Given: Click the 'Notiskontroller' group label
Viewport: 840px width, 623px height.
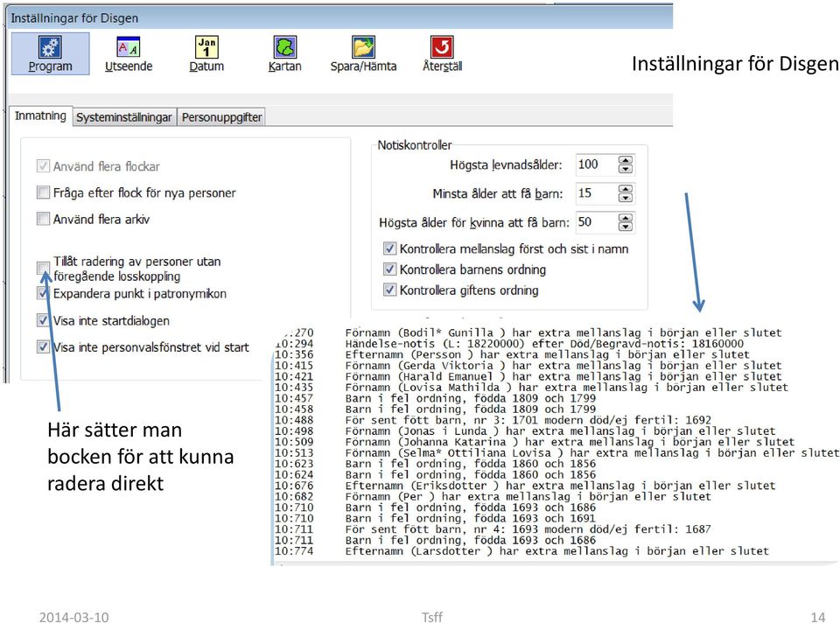Looking at the screenshot, I should click(x=415, y=145).
